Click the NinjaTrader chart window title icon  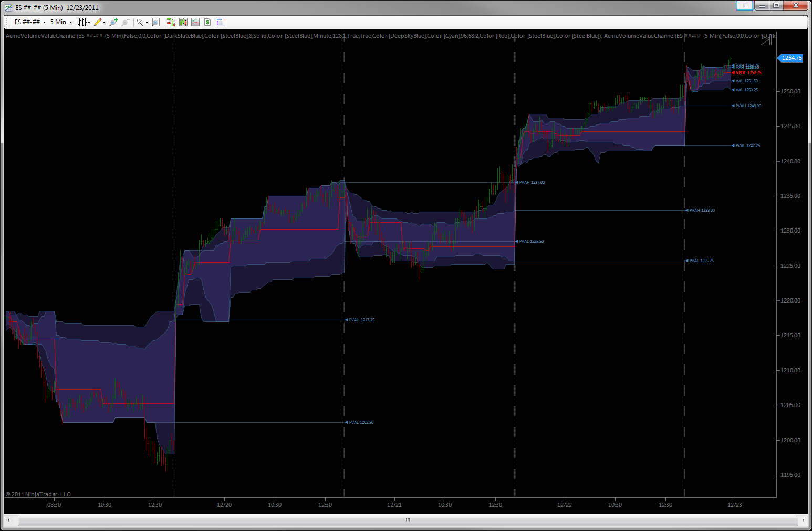coord(8,7)
